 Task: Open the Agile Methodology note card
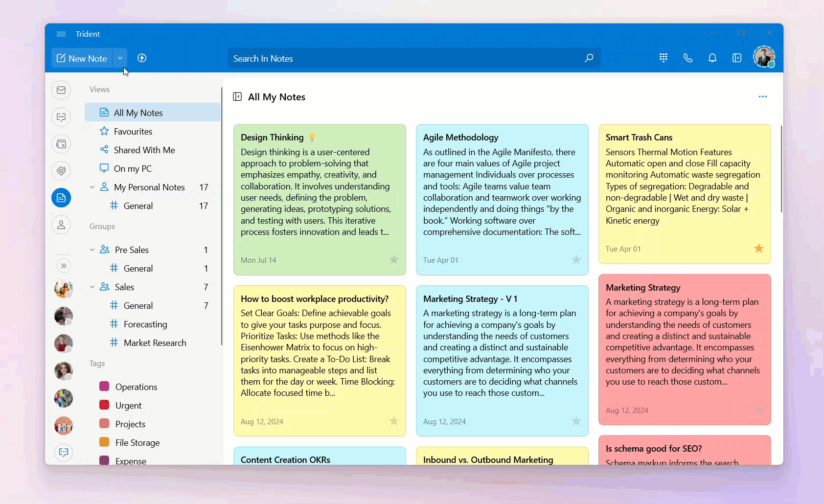click(x=502, y=200)
